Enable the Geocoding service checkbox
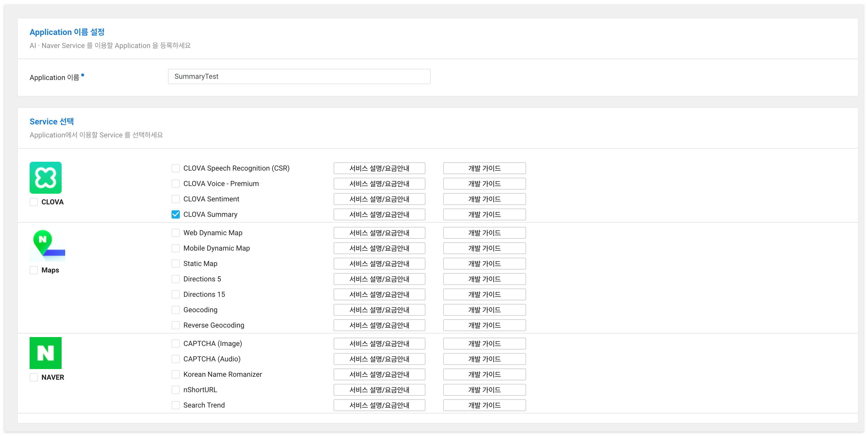This screenshot has width=868, height=436. pyautogui.click(x=176, y=310)
